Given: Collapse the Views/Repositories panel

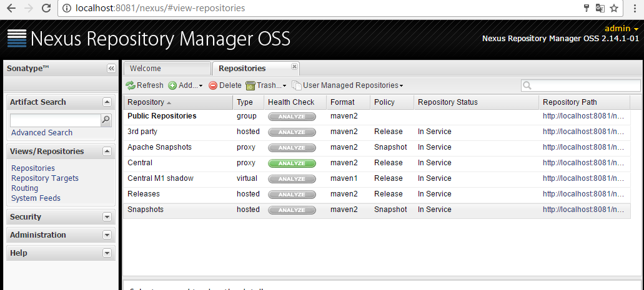Looking at the screenshot, I should click(107, 152).
